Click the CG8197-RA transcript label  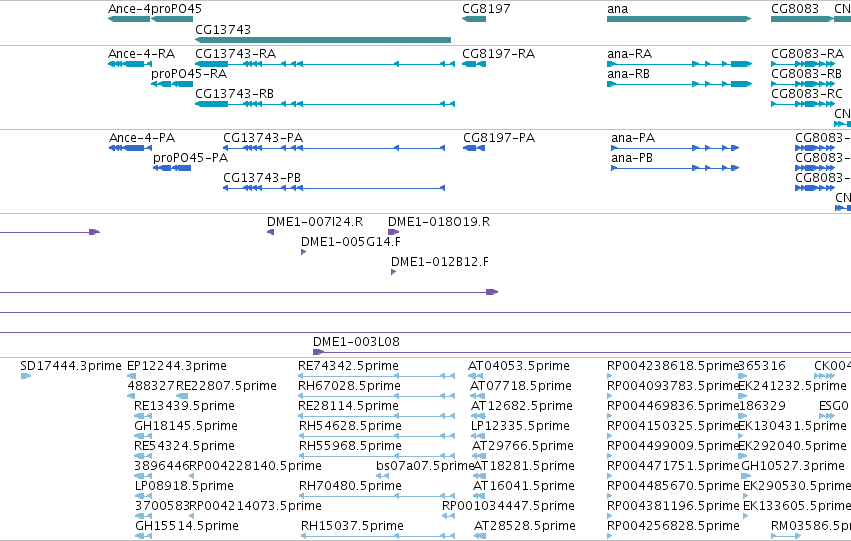pyautogui.click(x=498, y=54)
